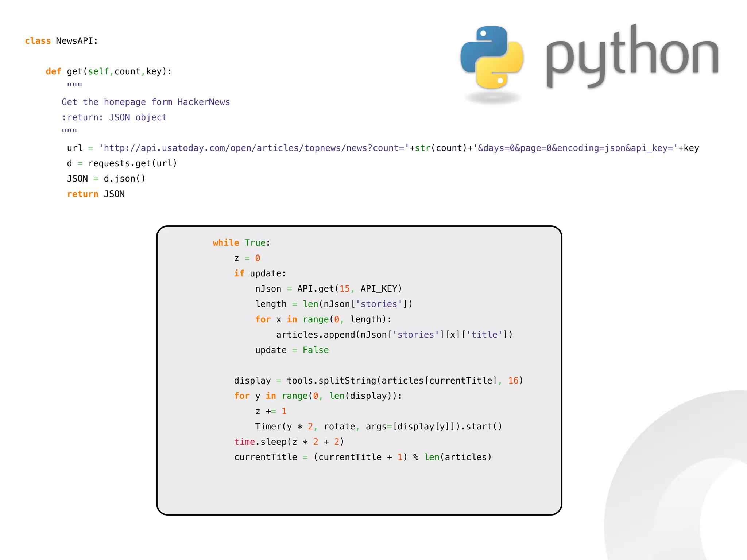Click the 'time.sleep(z * 2 + 2)' line
Image resolution: width=747 pixels, height=560 pixels.
[289, 442]
